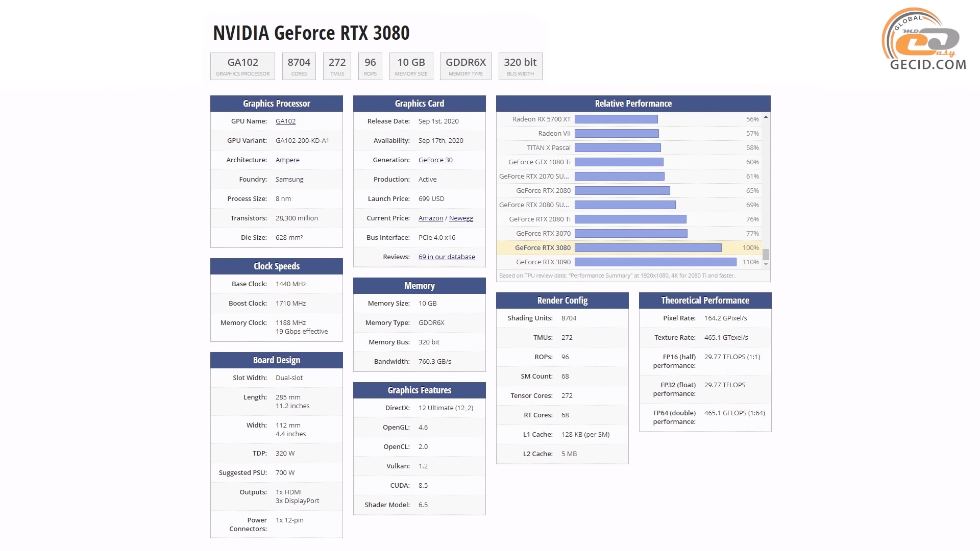Image resolution: width=980 pixels, height=551 pixels.
Task: Select the 1440 MHz base clock value
Action: [x=290, y=284]
